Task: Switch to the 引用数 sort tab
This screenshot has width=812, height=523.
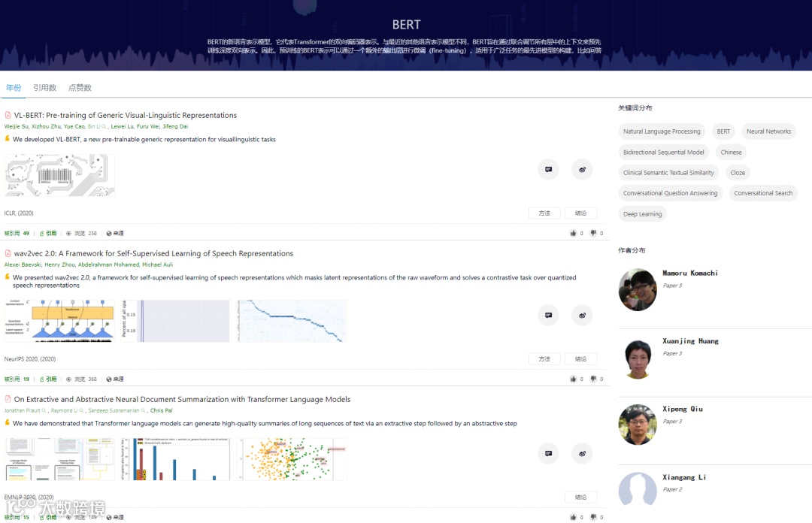Action: coord(44,87)
